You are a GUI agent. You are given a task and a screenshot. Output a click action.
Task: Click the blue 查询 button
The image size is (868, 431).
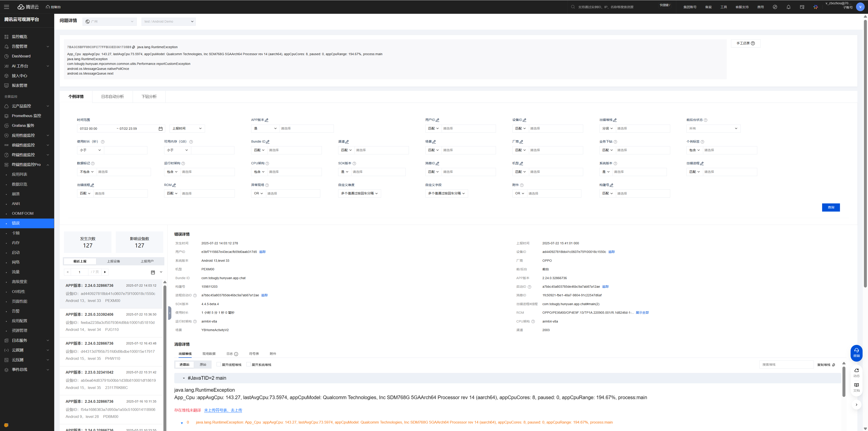(831, 207)
